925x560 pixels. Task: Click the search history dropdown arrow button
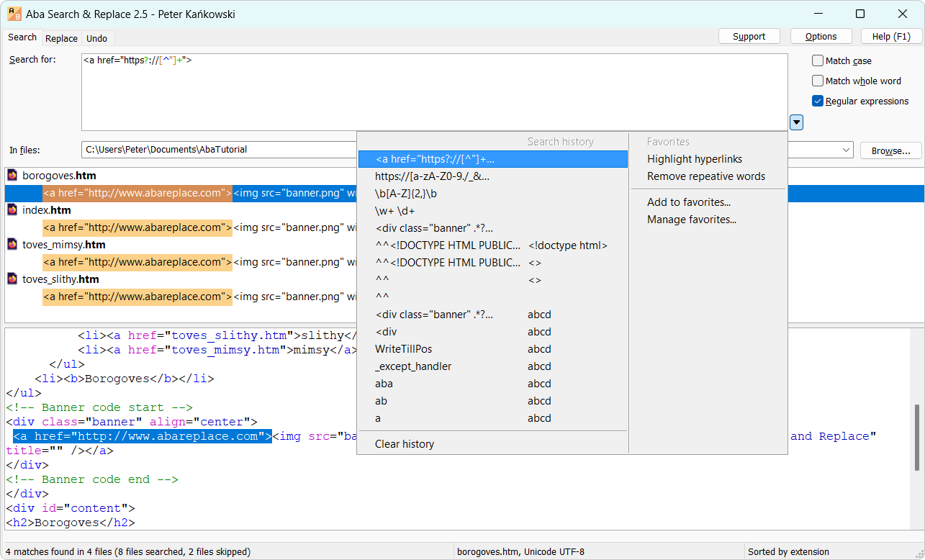coord(796,123)
